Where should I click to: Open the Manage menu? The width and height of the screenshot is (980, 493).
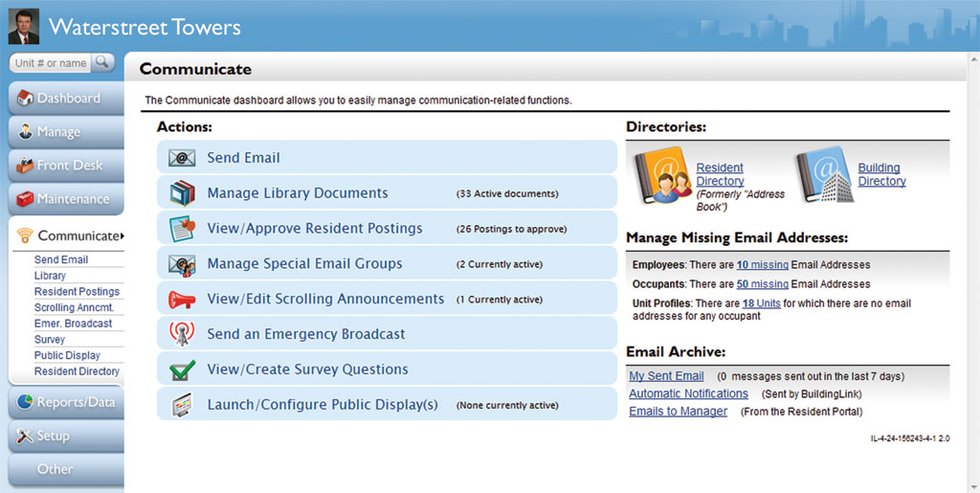[66, 132]
